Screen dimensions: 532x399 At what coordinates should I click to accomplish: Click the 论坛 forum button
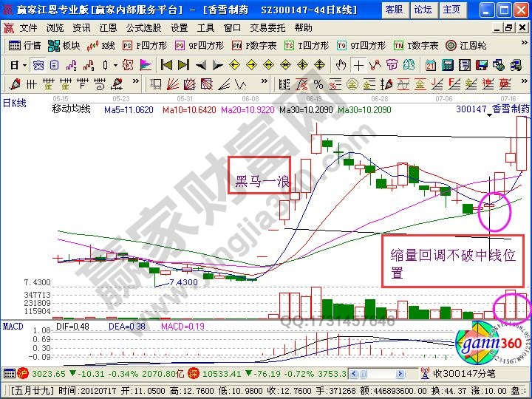pos(423,10)
